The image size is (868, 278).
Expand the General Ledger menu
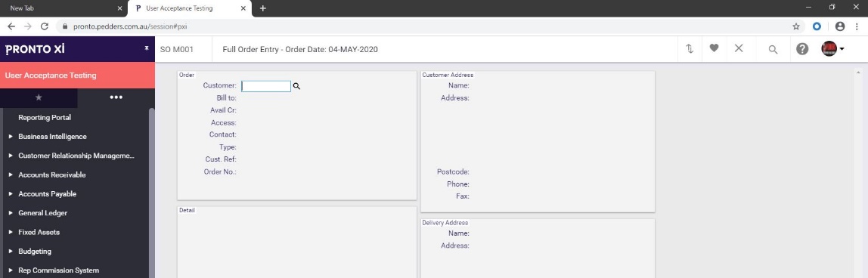coord(42,213)
